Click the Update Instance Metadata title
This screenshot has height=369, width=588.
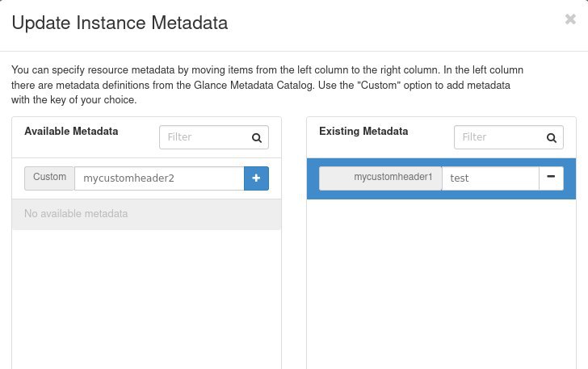pyautogui.click(x=120, y=23)
